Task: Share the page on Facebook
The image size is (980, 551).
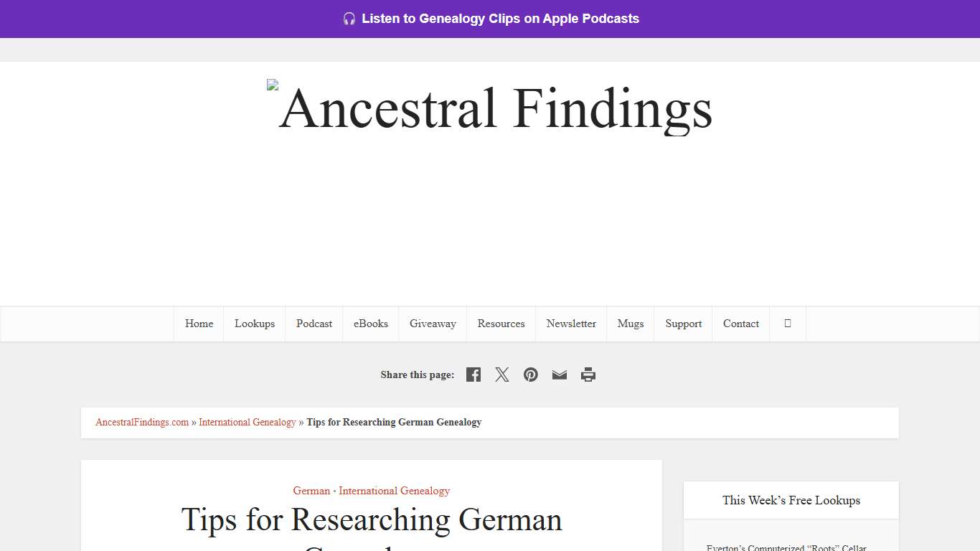Action: coord(473,374)
